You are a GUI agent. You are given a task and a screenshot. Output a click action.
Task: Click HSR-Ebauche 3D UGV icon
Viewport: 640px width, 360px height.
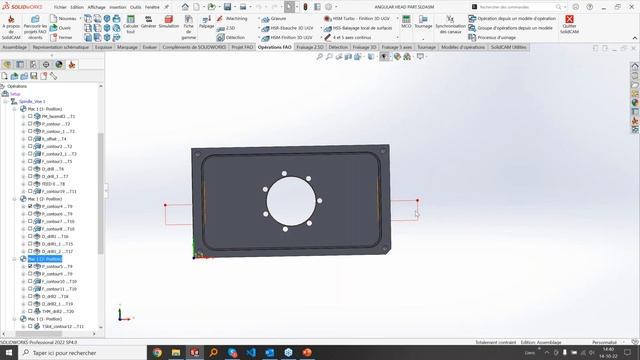coord(265,28)
